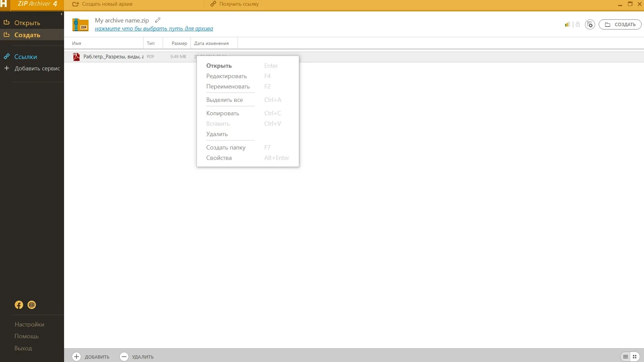Click the compression level bars icon

coord(567,24)
